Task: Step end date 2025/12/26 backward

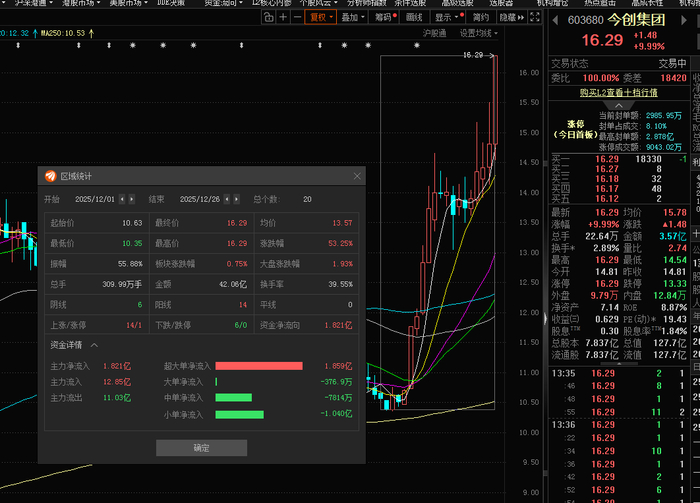Action: (x=227, y=199)
